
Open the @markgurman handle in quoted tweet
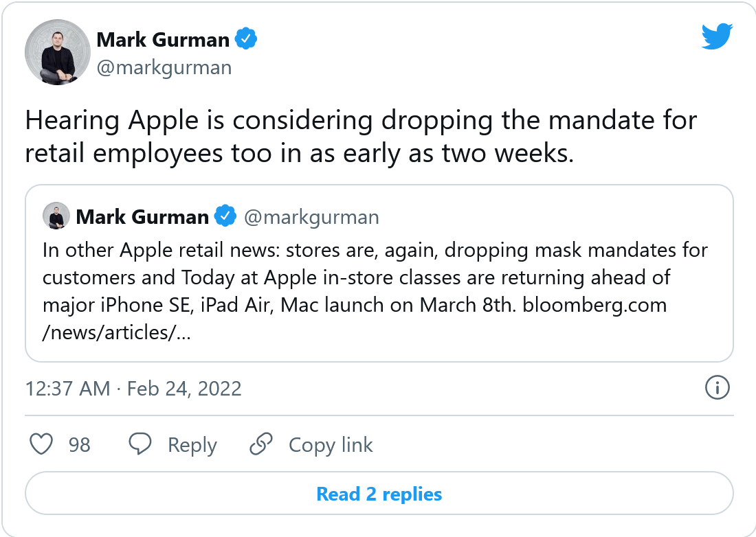(311, 218)
